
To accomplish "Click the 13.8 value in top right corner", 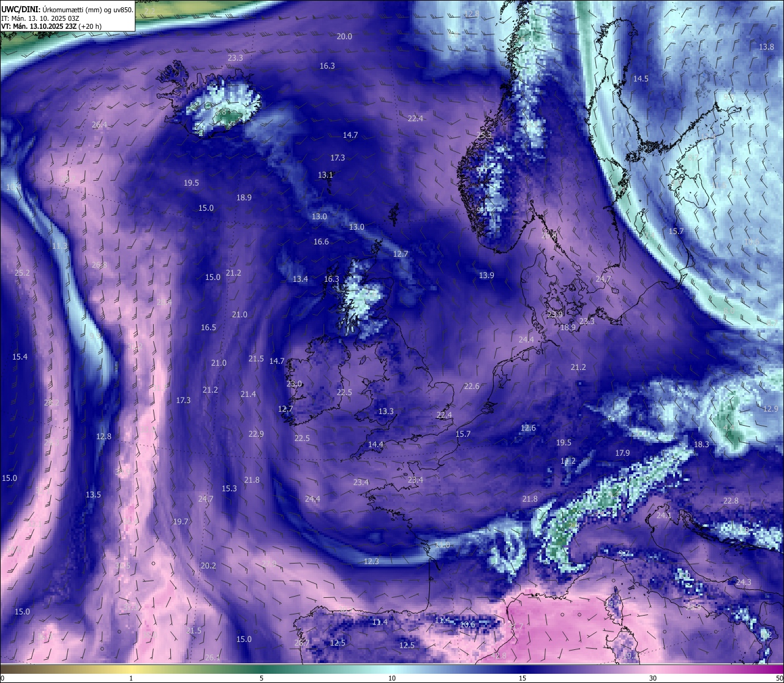I will click(x=766, y=47).
